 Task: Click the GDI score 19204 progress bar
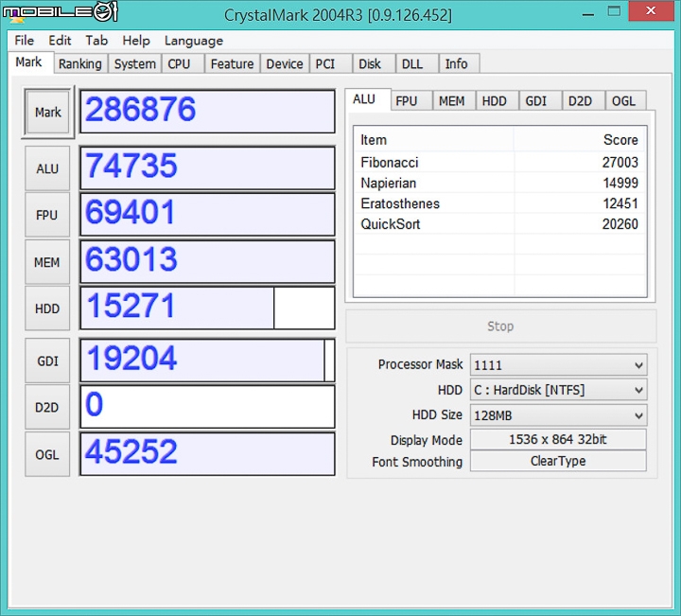coord(207,361)
